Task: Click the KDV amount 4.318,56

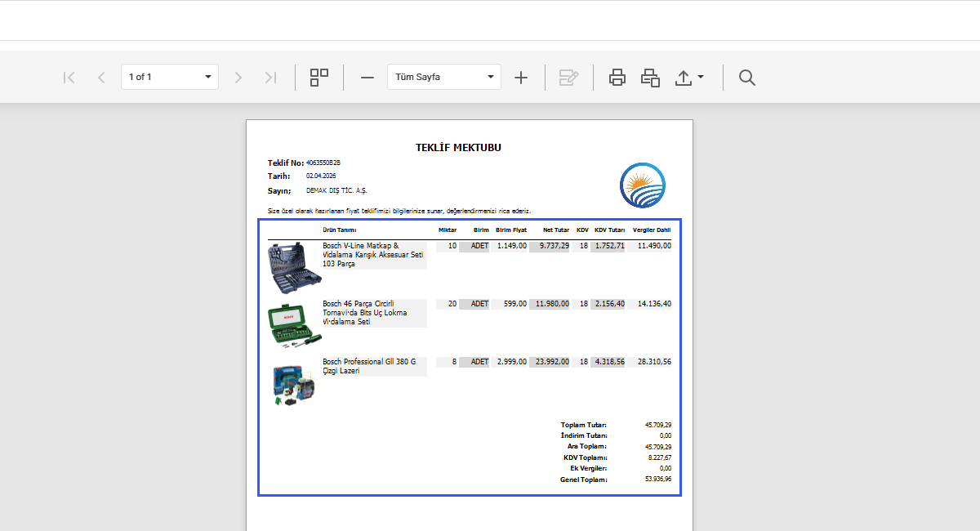Action: coord(609,362)
